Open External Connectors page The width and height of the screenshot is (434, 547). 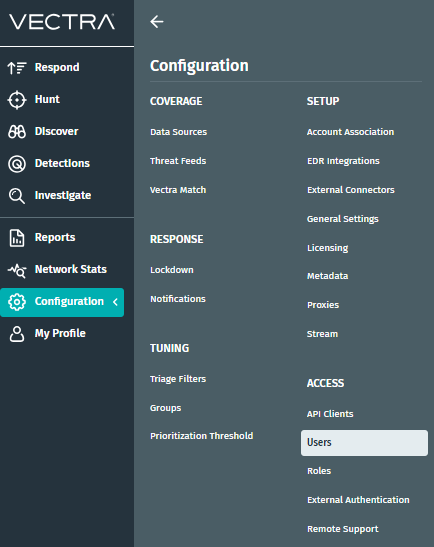(351, 190)
